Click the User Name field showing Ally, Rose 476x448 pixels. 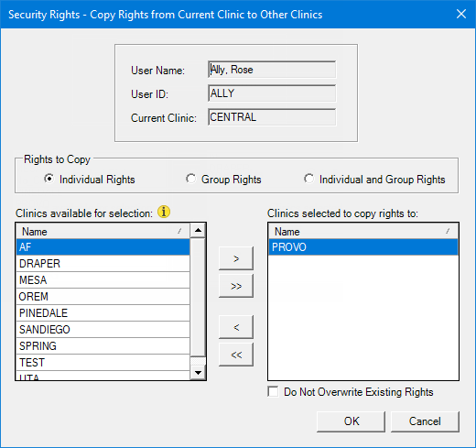click(272, 70)
